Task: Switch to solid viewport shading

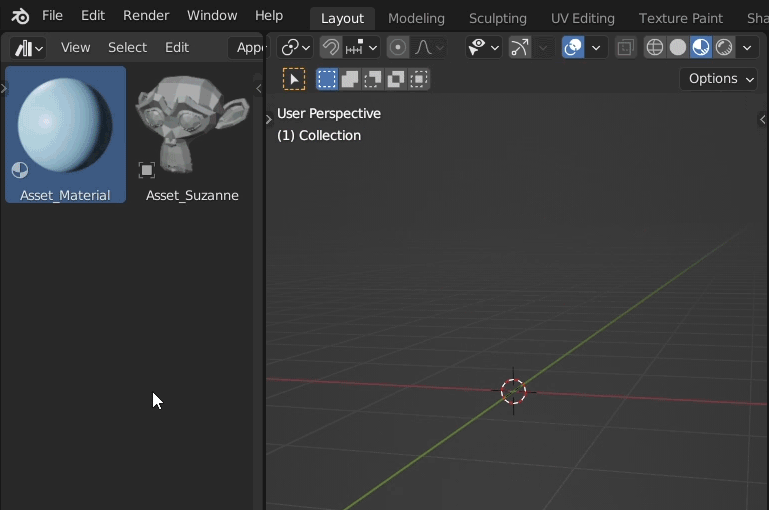Action: click(x=678, y=48)
